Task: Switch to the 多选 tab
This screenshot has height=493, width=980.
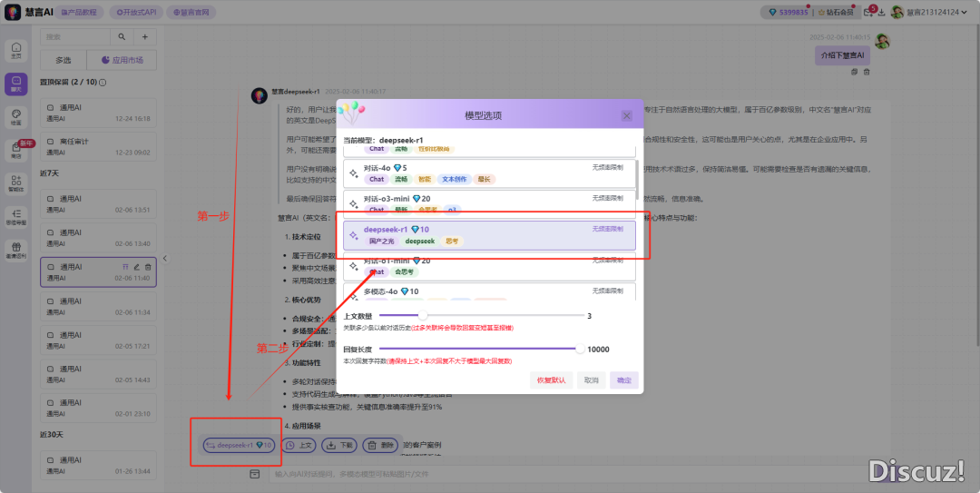Action: (x=64, y=60)
